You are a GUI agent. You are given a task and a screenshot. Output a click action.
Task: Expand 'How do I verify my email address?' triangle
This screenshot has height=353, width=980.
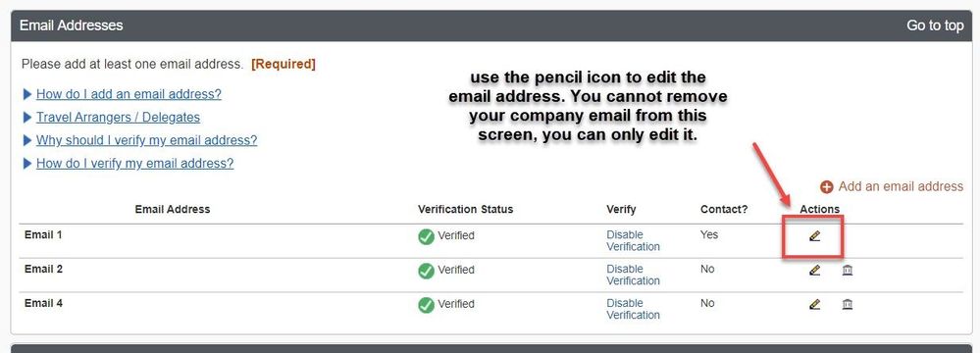tap(26, 164)
